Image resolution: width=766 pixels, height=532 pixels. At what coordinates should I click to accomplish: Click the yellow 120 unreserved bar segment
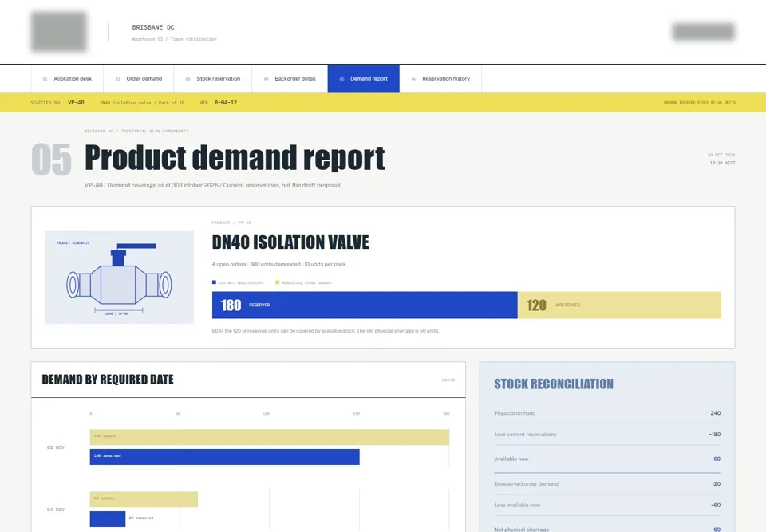click(619, 305)
